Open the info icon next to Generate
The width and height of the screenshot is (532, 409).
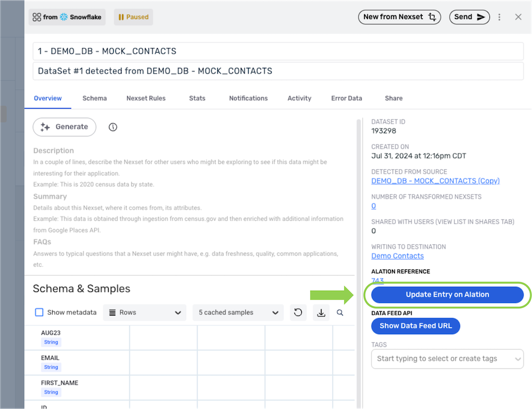point(113,127)
